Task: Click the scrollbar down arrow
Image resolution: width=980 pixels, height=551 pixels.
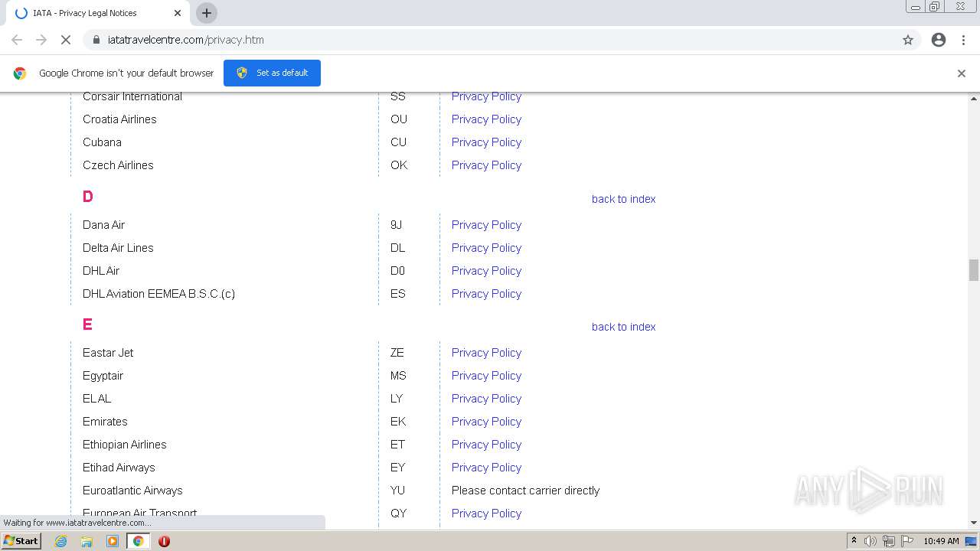Action: (x=974, y=523)
